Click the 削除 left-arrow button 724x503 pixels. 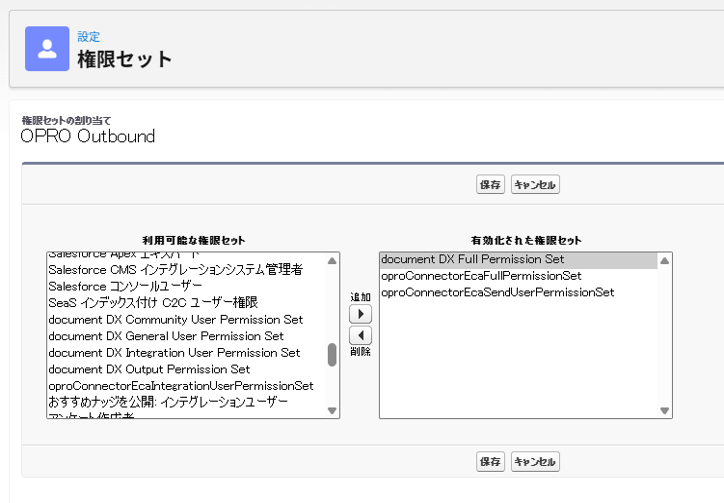pos(361,335)
